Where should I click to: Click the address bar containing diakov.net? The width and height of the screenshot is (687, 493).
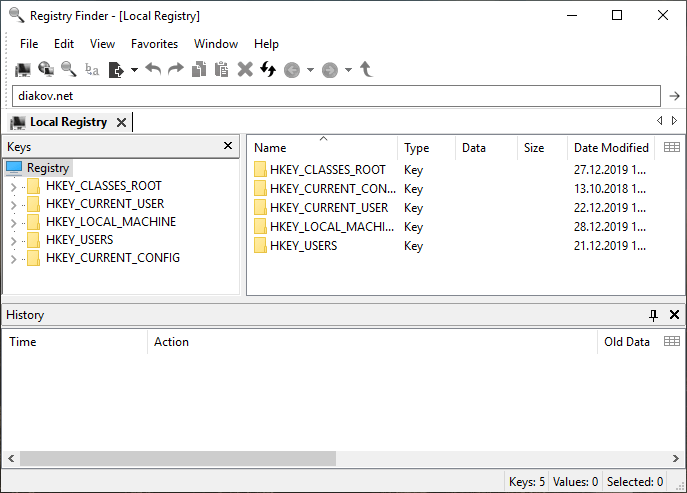pyautogui.click(x=335, y=96)
